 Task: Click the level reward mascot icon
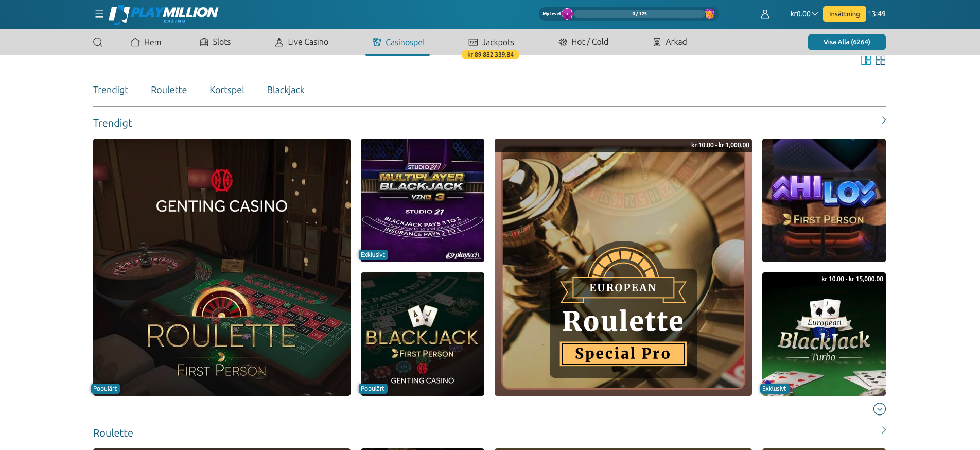coord(710,14)
